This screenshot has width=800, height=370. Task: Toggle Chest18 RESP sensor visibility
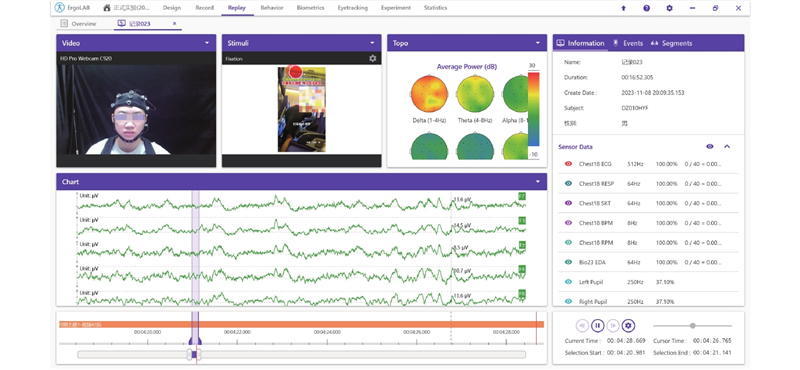pos(568,184)
